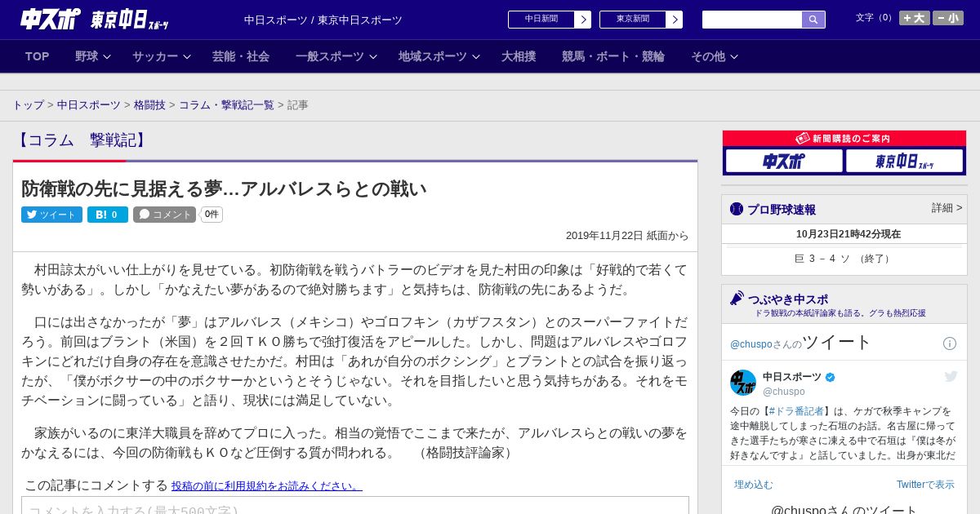Open TOP in navigation bar

(x=38, y=56)
